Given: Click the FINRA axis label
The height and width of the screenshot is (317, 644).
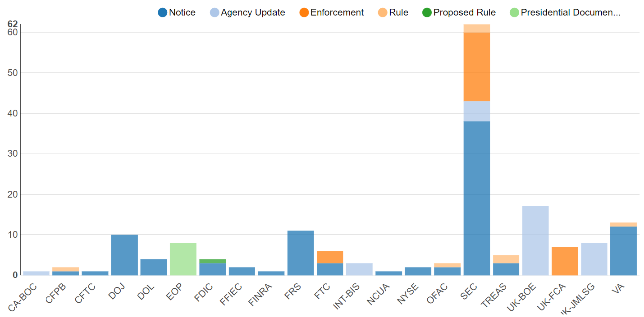Looking at the screenshot, I should (260, 295).
